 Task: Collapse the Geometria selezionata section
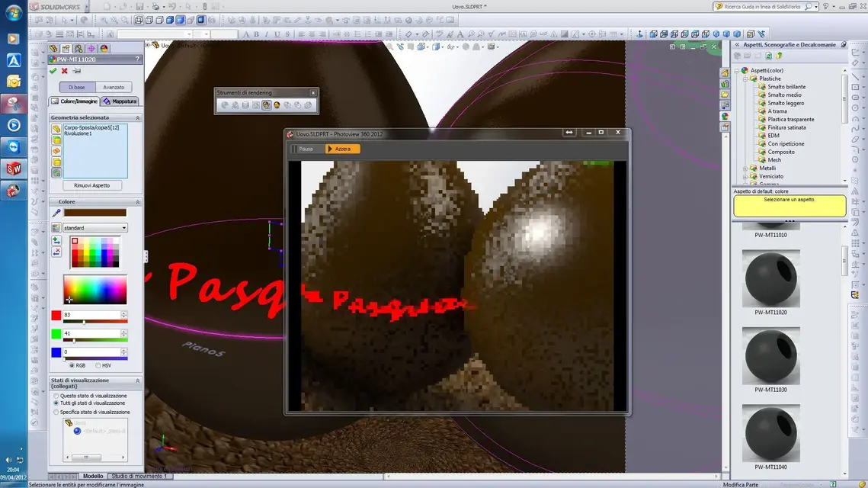[138, 118]
